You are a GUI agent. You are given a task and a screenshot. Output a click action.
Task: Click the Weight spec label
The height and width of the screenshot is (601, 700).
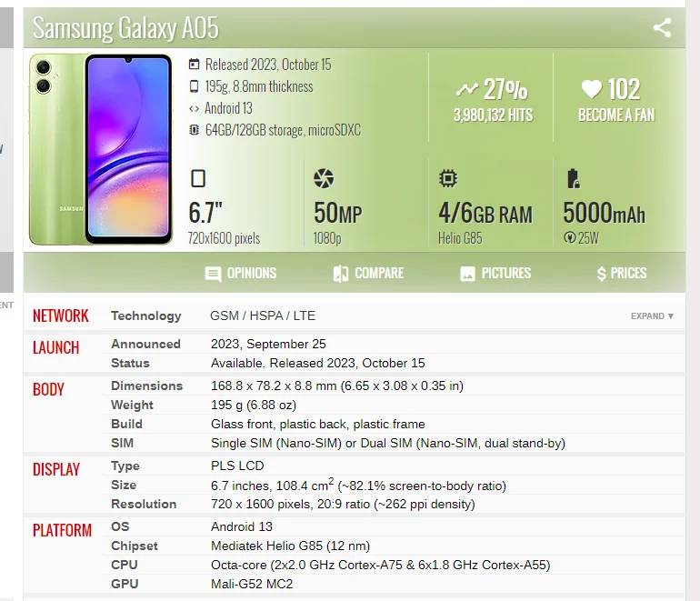pos(132,405)
